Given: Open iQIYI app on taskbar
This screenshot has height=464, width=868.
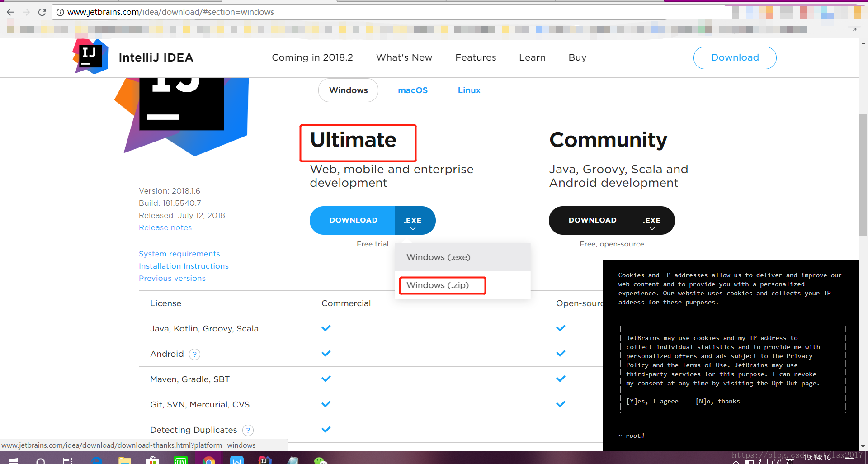Looking at the screenshot, I should click(x=181, y=460).
